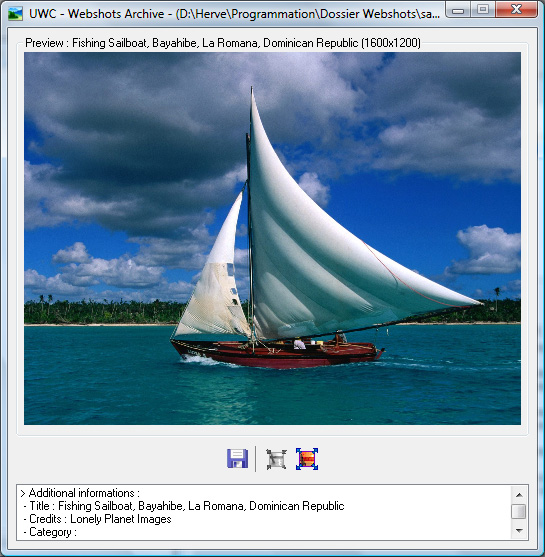Click the Preview group label text

pyautogui.click(x=223, y=43)
